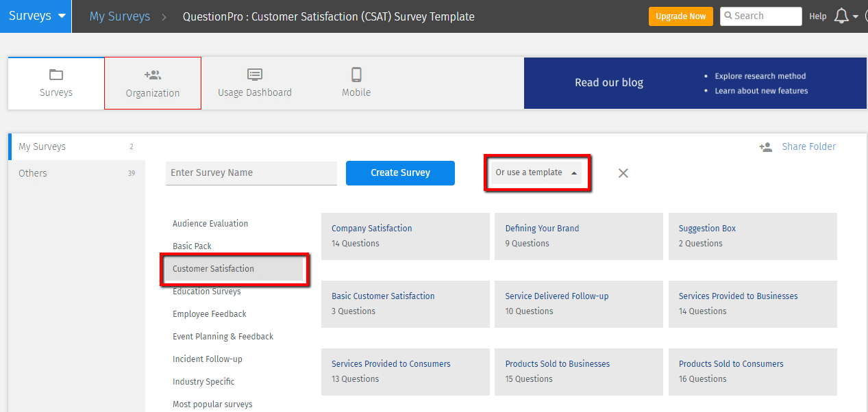
Task: Click the Share Folder person-add icon
Action: [766, 146]
